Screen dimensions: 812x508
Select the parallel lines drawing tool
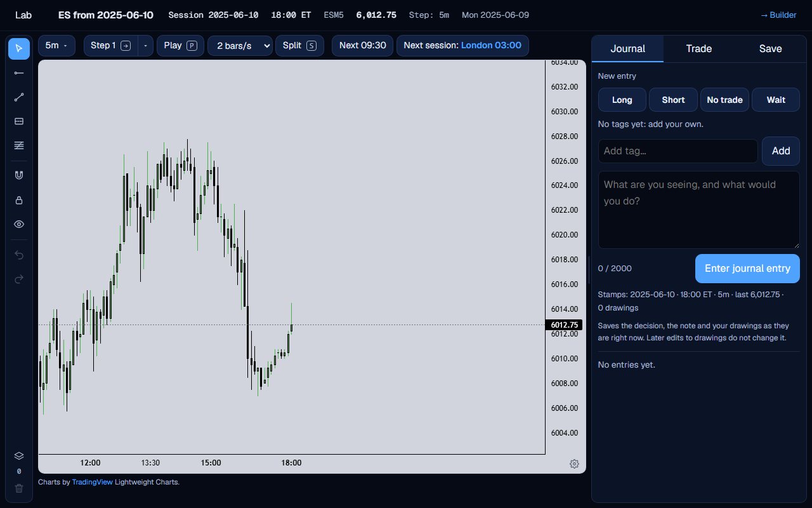point(19,145)
